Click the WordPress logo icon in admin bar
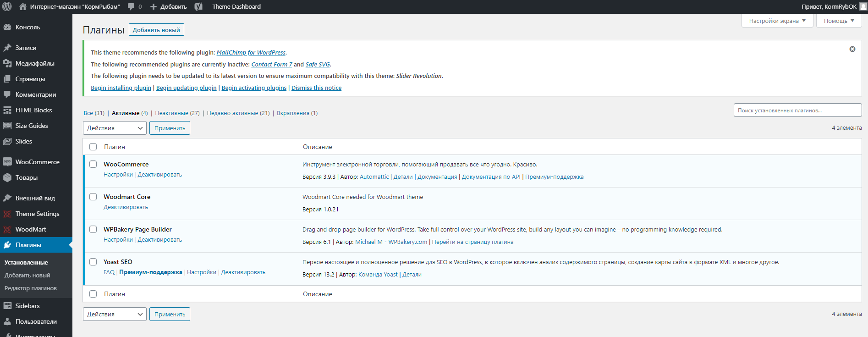Viewport: 868px width, 337px height. pyautogui.click(x=7, y=6)
